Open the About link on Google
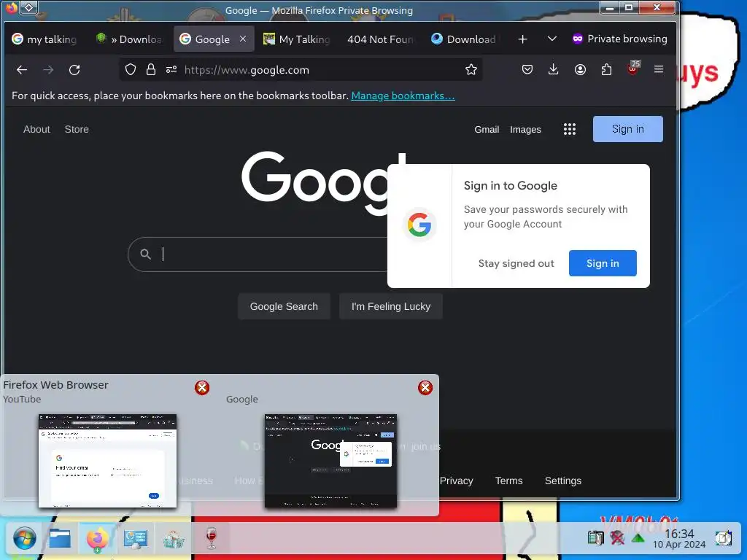 [36, 129]
